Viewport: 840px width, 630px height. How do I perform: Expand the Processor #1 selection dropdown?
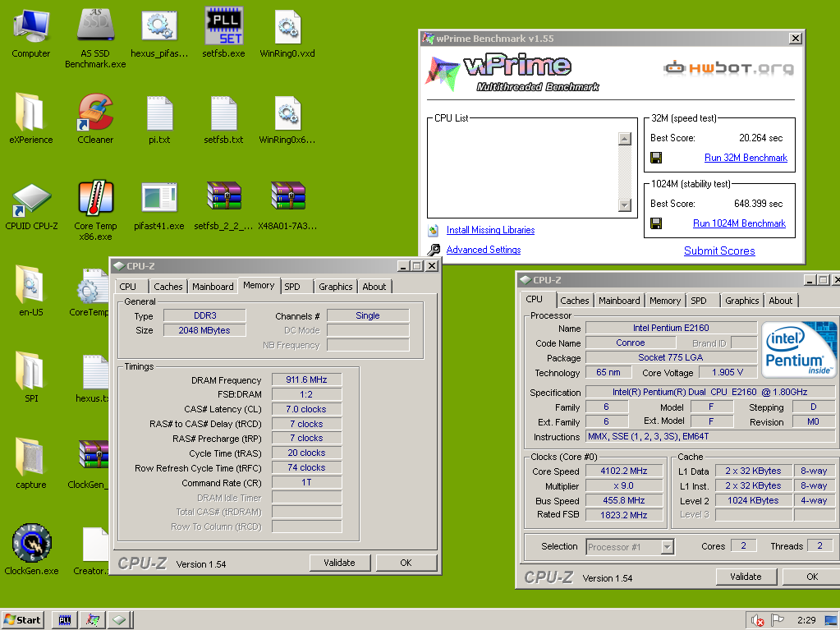pyautogui.click(x=667, y=547)
